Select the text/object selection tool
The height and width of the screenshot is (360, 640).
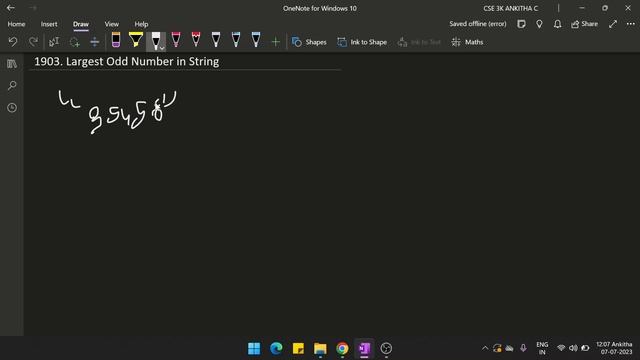pyautogui.click(x=54, y=42)
